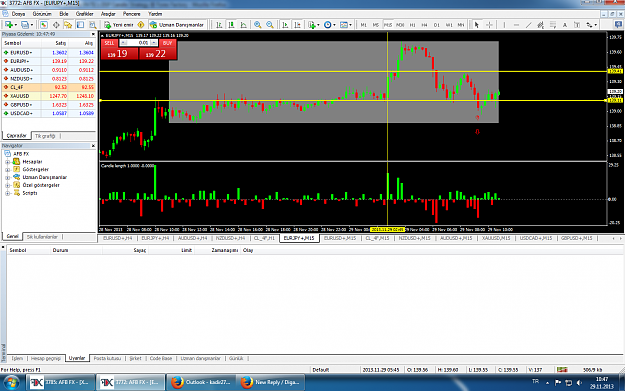Expand Uzman Danışmanlar node in Navigator
This screenshot has height=391, width=625.
coord(8,177)
